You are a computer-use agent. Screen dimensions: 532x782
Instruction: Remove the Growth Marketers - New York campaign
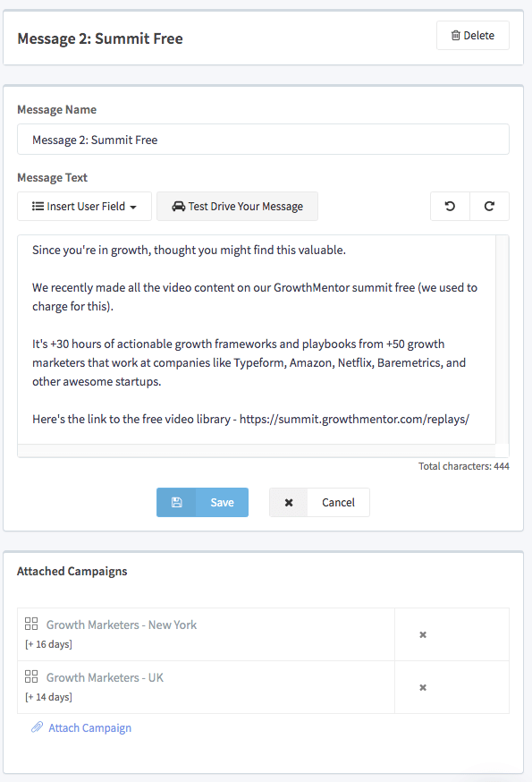click(x=423, y=634)
